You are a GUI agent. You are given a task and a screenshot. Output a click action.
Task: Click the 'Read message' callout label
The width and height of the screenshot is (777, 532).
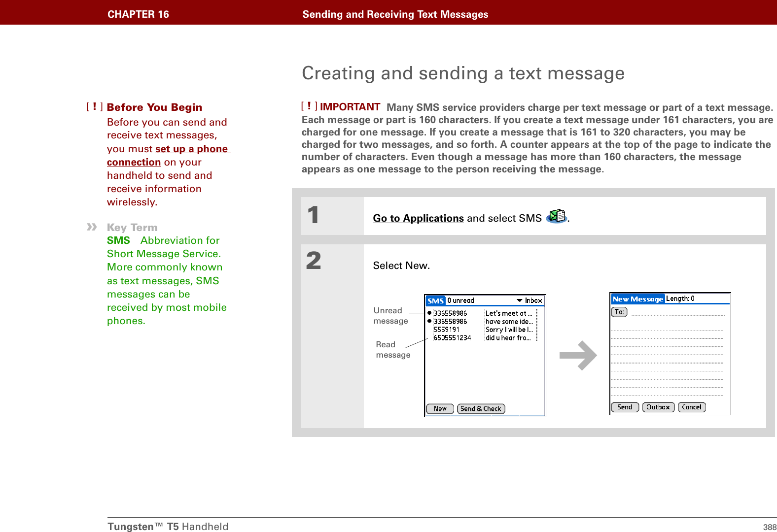click(x=393, y=350)
